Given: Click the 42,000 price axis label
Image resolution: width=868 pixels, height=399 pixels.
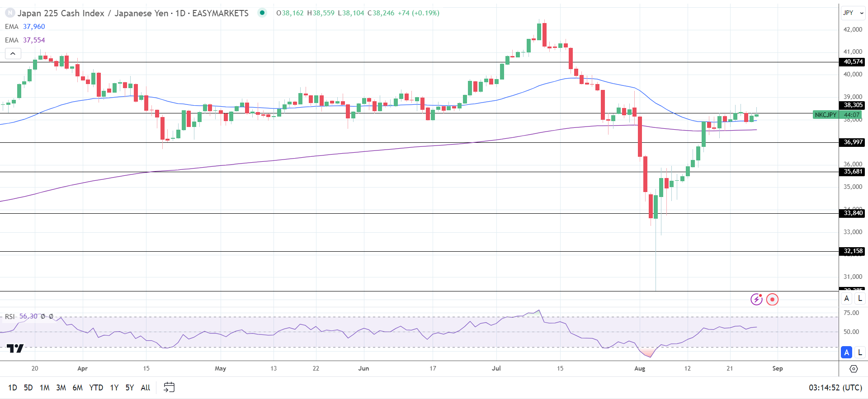Looking at the screenshot, I should pos(853,29).
